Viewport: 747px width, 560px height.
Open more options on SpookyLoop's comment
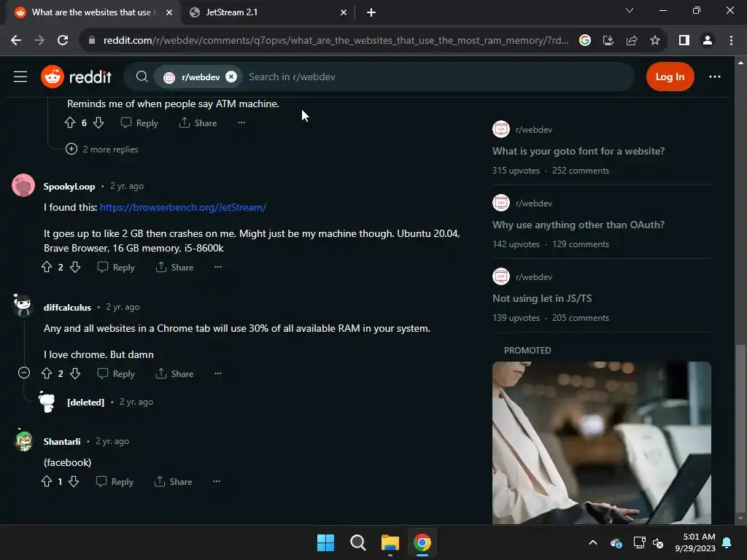coord(217,267)
